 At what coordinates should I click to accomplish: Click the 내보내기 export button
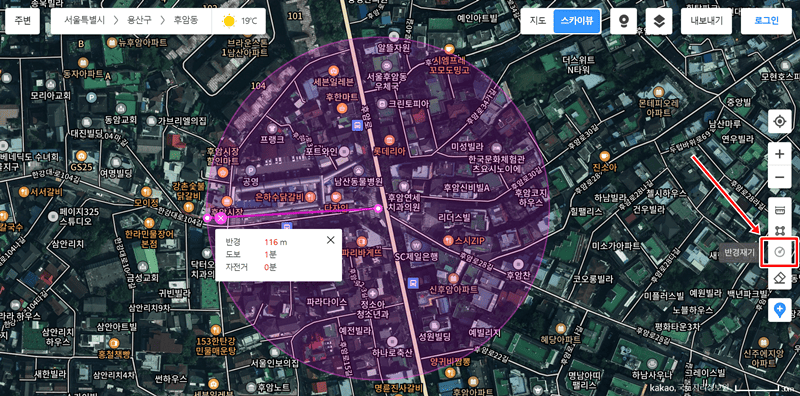tap(707, 21)
